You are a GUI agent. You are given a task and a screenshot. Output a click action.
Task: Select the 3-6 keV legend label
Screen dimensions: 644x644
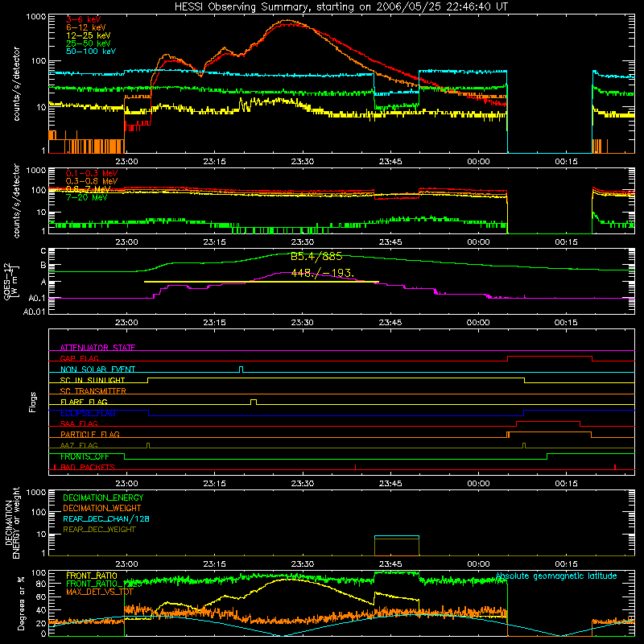(x=83, y=19)
